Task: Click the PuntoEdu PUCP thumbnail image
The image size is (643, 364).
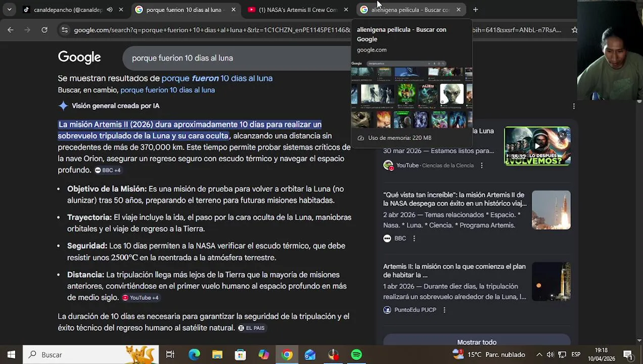Action: point(551,282)
